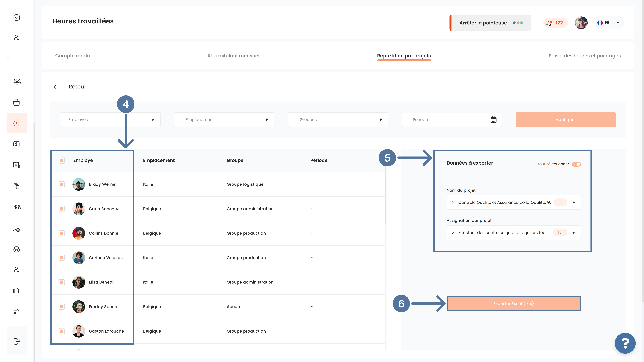Uncheck the checkbox next to Brady Werner

[x=62, y=184]
